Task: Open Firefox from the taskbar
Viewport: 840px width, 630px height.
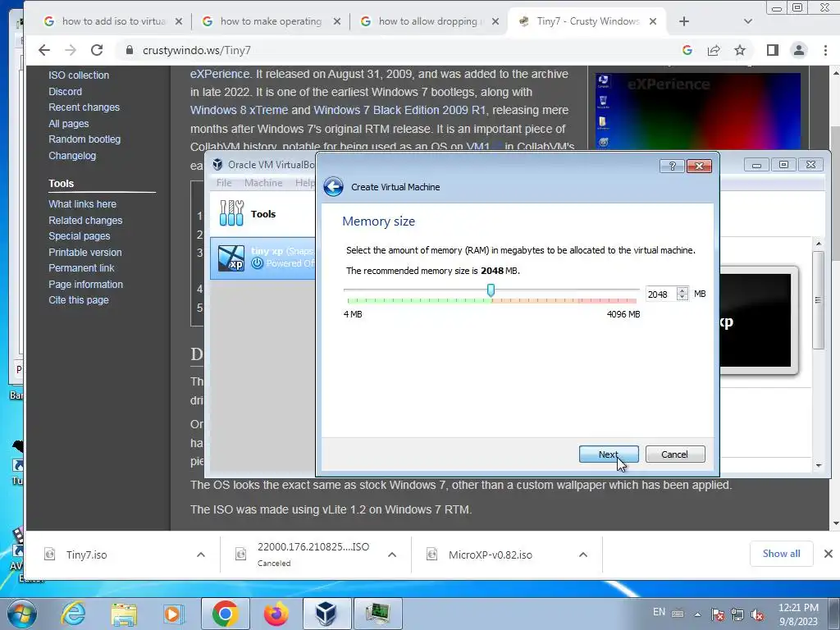Action: pyautogui.click(x=276, y=614)
